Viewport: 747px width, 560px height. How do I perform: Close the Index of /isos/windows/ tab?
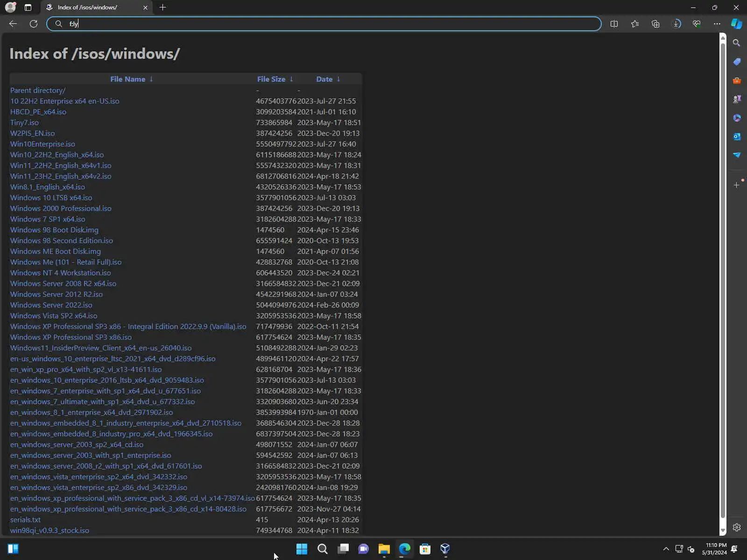pos(145,7)
